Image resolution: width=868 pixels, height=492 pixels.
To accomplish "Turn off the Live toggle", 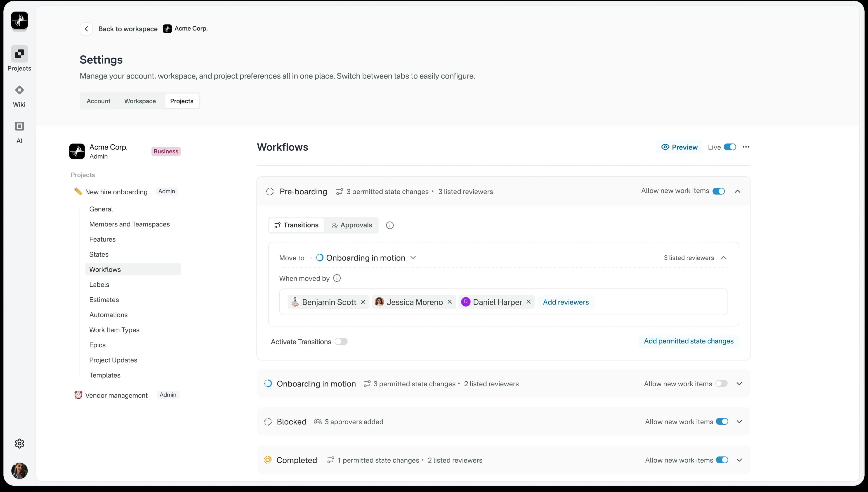I will coord(730,147).
